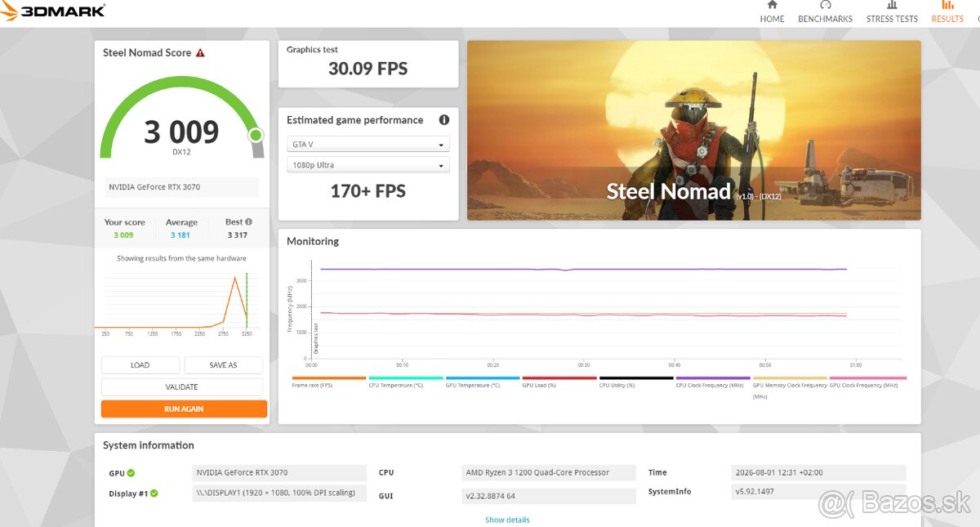Click the green check icon beside GPU
Screen dimensions: 980x527
pyautogui.click(x=131, y=473)
